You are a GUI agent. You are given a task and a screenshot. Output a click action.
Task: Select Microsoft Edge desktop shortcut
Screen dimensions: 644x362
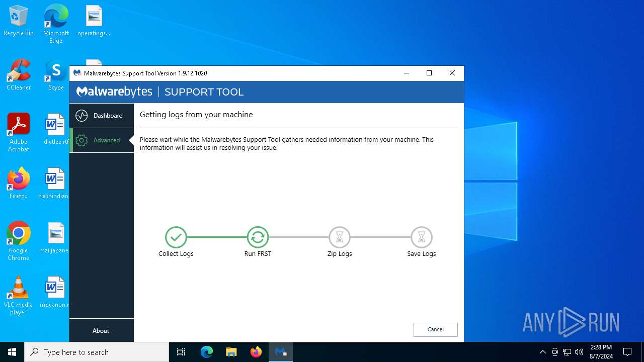click(56, 24)
